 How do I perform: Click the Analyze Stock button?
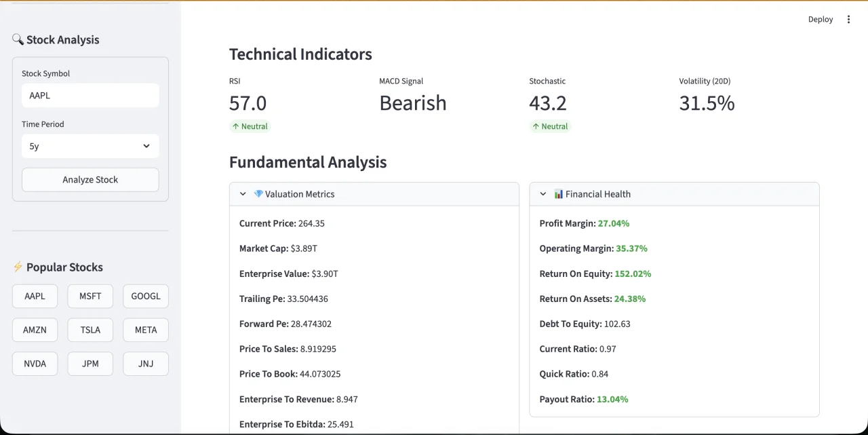(90, 180)
